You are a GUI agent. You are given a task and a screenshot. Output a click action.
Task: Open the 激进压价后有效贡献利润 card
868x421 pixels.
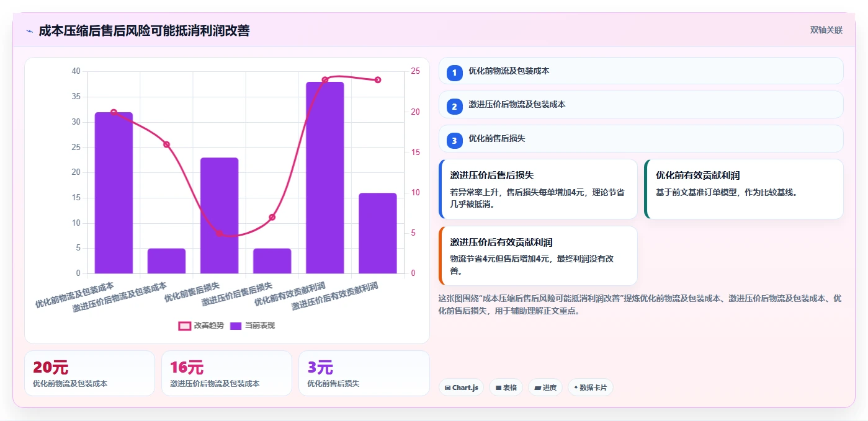[538, 255]
